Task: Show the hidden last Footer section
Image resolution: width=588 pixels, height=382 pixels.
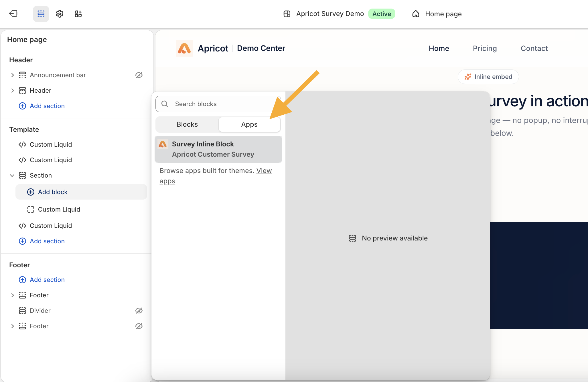Action: [x=139, y=326]
